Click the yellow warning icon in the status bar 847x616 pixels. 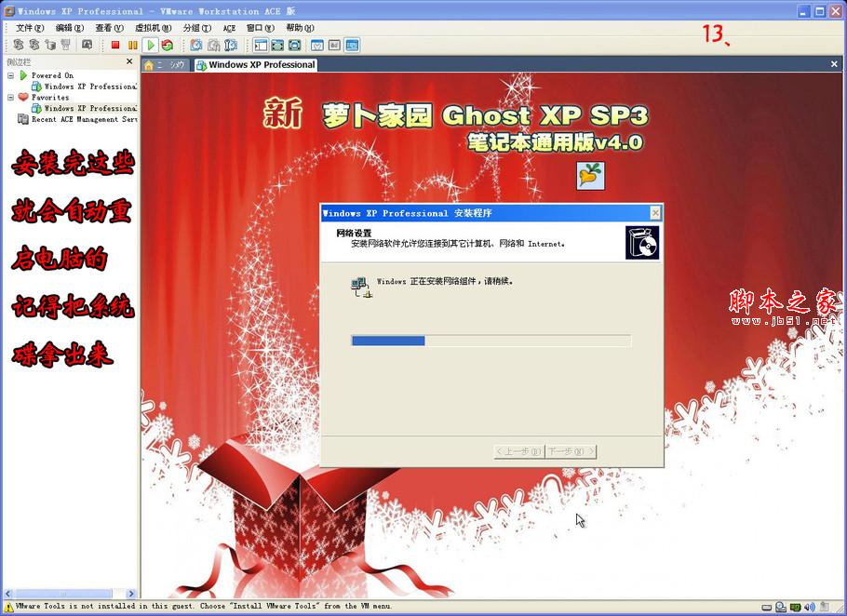pos(8,608)
